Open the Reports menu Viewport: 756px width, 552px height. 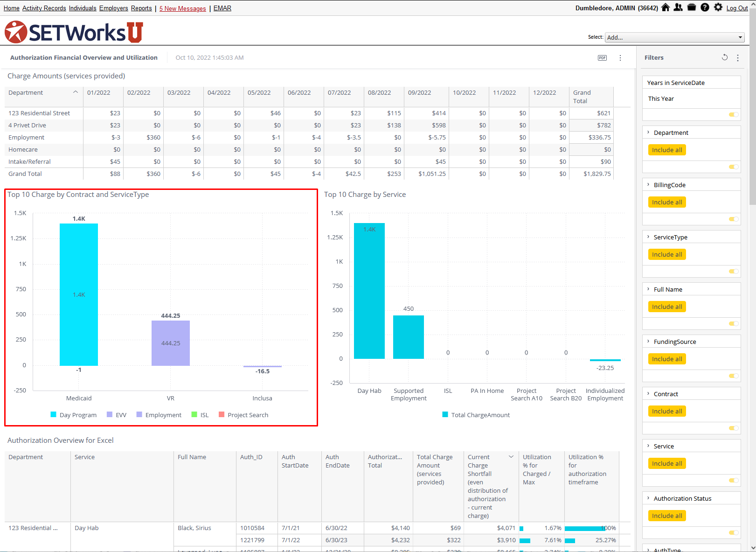[141, 8]
